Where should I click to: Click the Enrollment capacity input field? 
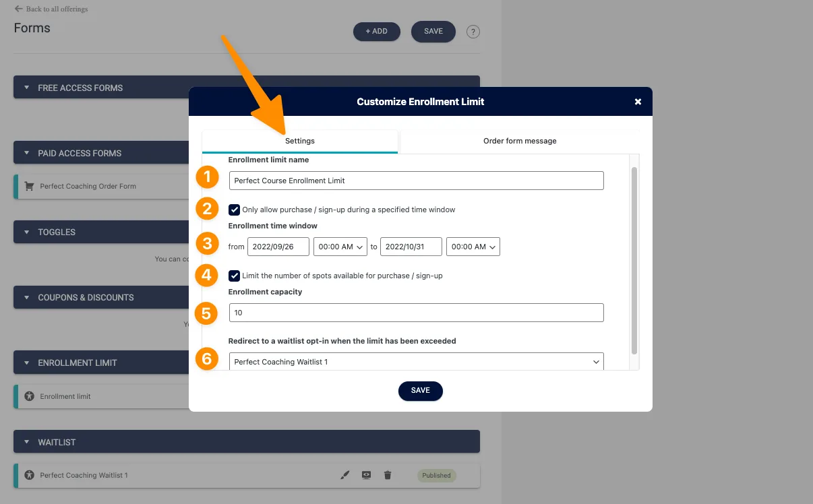pyautogui.click(x=416, y=313)
